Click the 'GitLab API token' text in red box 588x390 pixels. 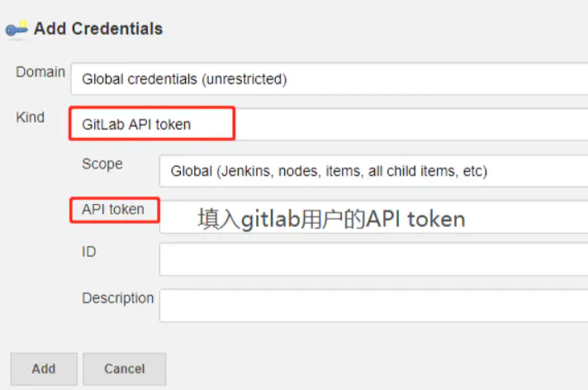[136, 125]
